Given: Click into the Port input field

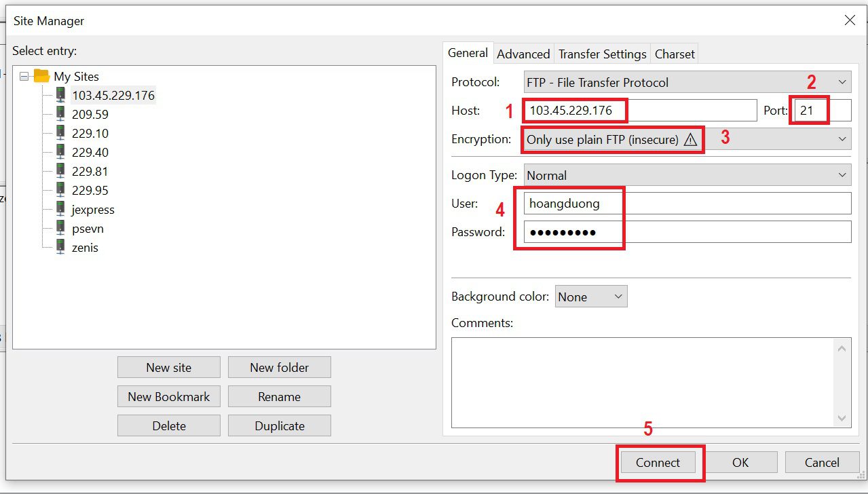Looking at the screenshot, I should click(x=822, y=110).
